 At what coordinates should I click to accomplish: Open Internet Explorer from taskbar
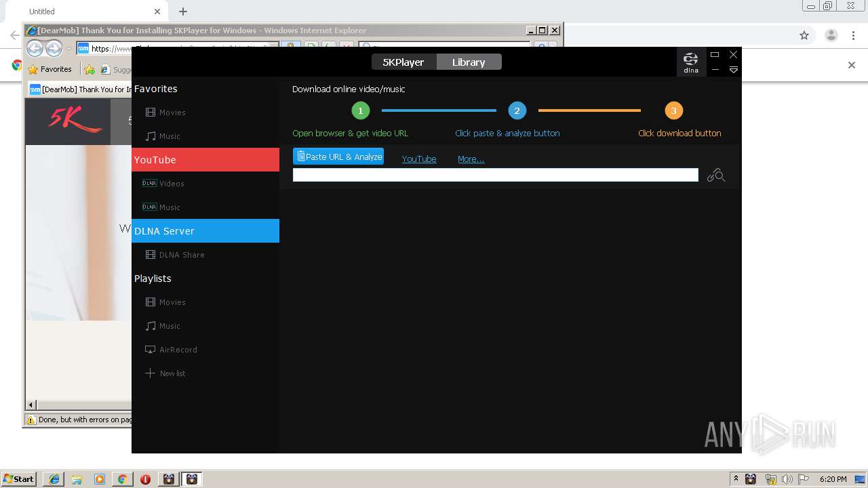[x=54, y=479]
